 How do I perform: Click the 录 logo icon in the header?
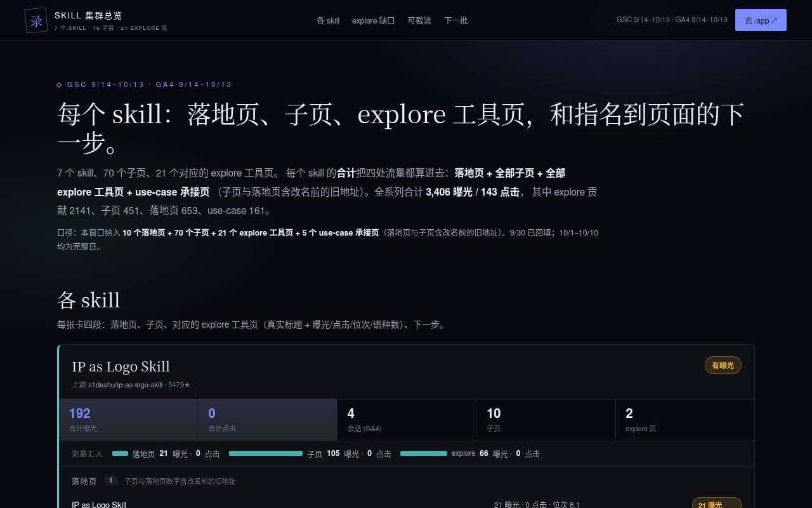pyautogui.click(x=36, y=20)
